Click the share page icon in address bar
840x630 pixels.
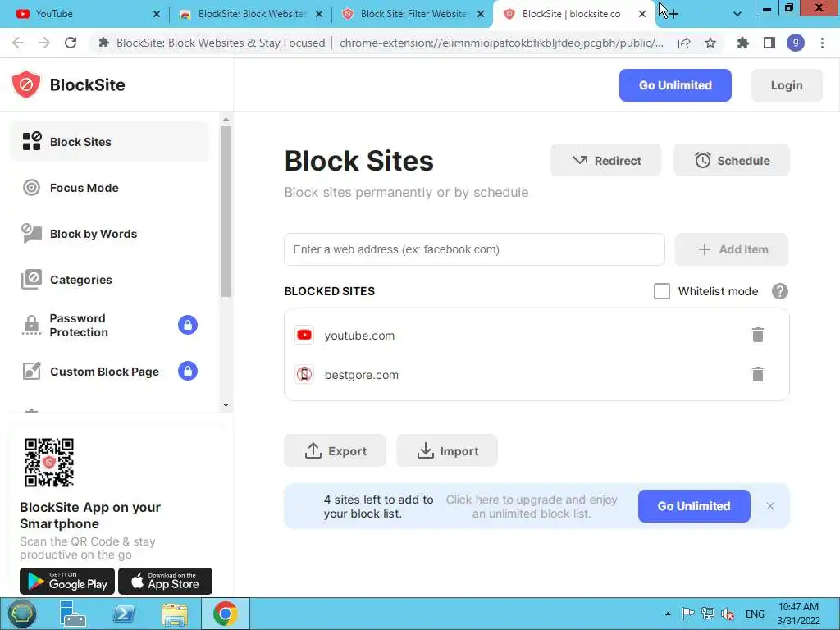coord(684,43)
